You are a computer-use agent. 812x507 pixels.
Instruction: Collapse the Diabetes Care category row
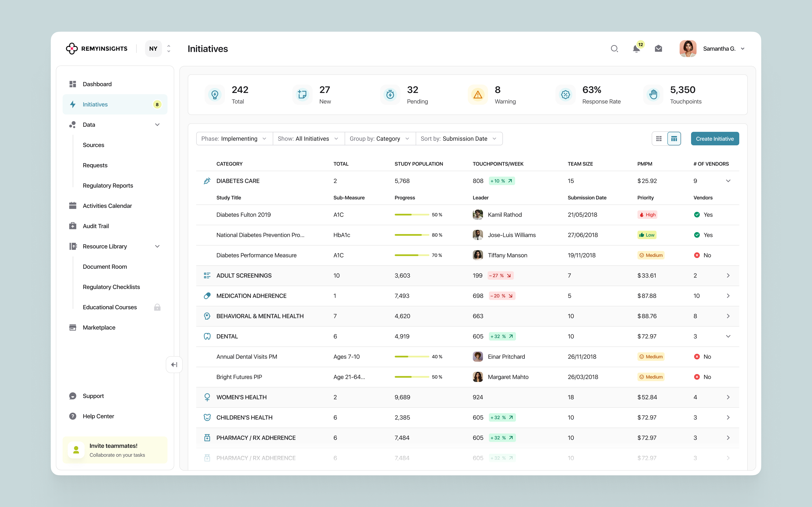[728, 181]
